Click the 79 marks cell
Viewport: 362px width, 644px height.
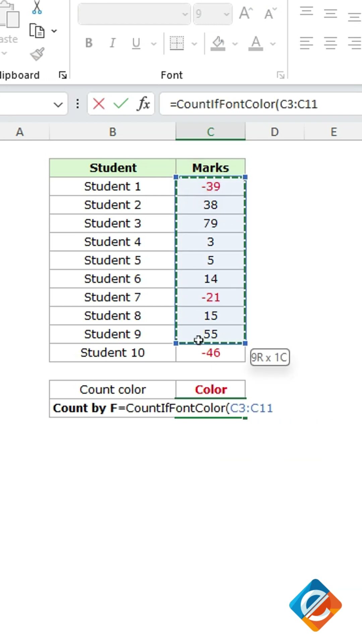(210, 223)
